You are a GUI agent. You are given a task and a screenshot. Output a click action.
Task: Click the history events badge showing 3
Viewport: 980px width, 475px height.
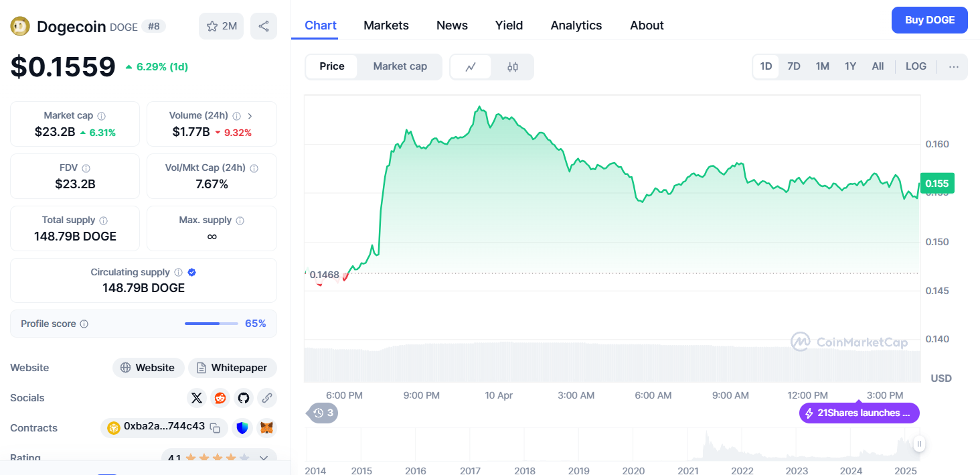click(x=323, y=413)
